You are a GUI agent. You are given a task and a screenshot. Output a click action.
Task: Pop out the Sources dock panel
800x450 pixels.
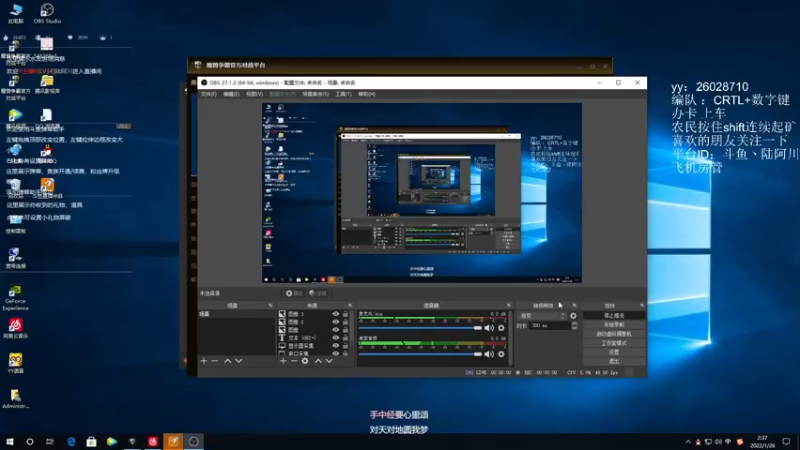coord(350,305)
